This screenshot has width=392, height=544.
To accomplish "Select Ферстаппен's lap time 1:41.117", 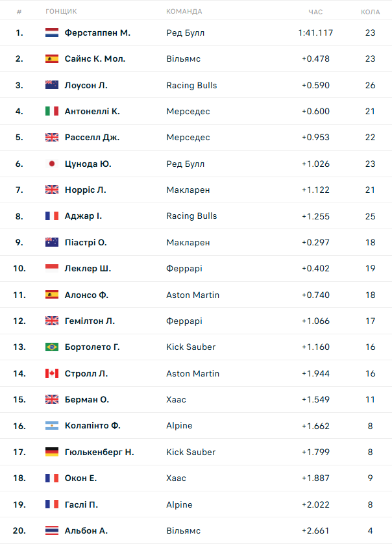I will (315, 32).
